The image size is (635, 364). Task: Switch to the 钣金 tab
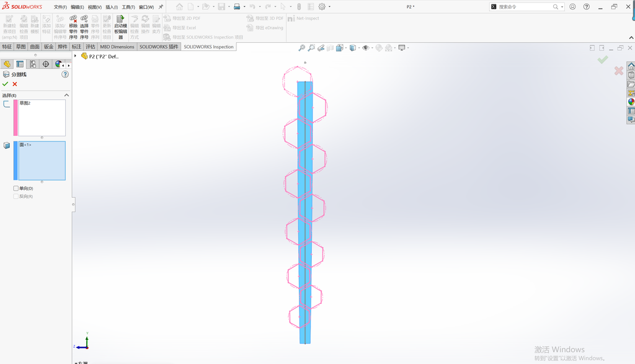click(48, 47)
